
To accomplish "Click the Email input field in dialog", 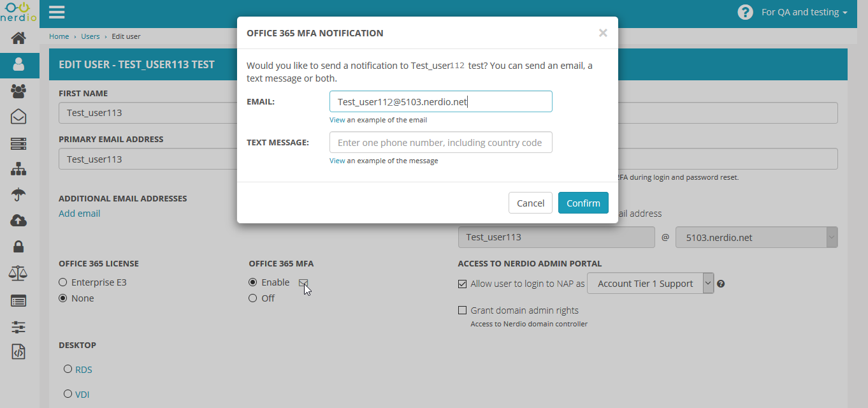I will tap(441, 101).
